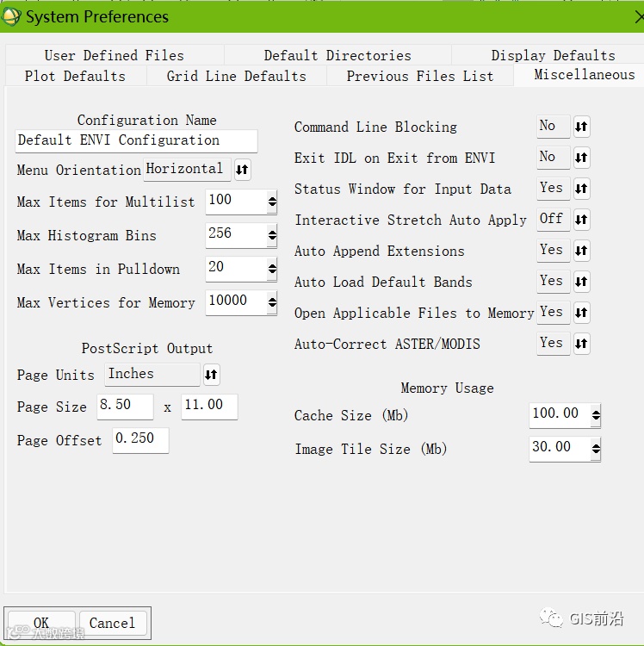Toggle Auto Append Extensions arrow button

tap(581, 251)
